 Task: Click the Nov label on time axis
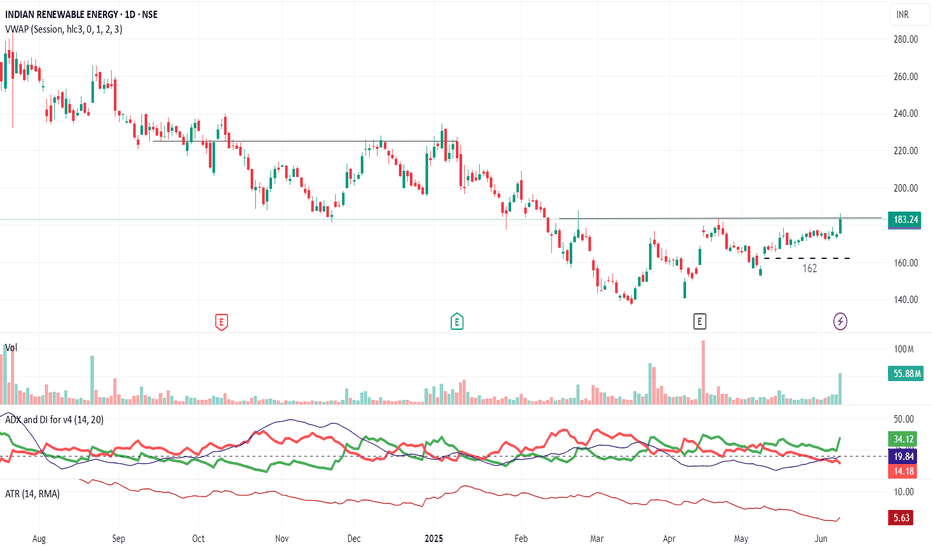click(282, 539)
